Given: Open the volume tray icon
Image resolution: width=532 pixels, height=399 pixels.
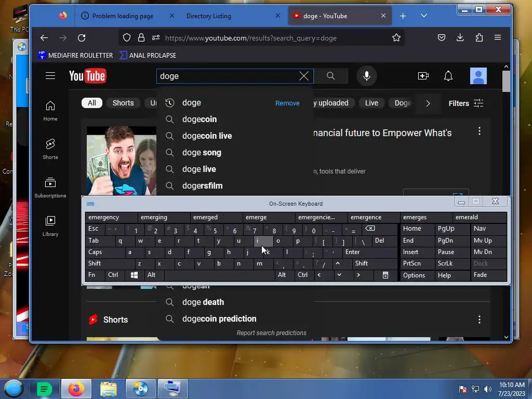Looking at the screenshot, I should [488, 389].
